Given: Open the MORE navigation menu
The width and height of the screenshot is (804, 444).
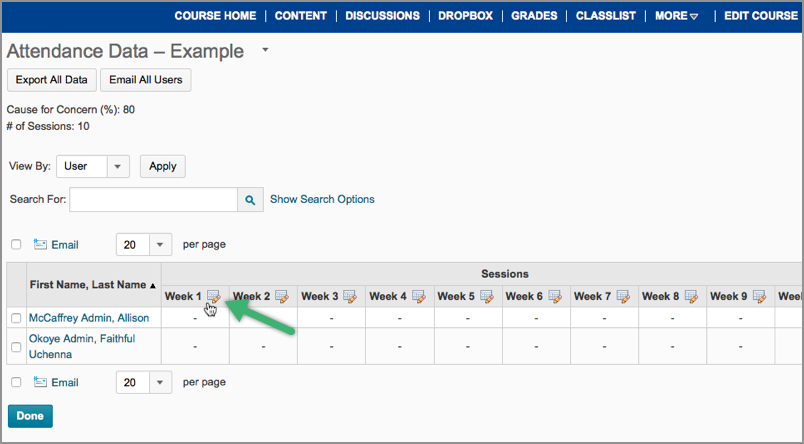Looking at the screenshot, I should (x=677, y=16).
